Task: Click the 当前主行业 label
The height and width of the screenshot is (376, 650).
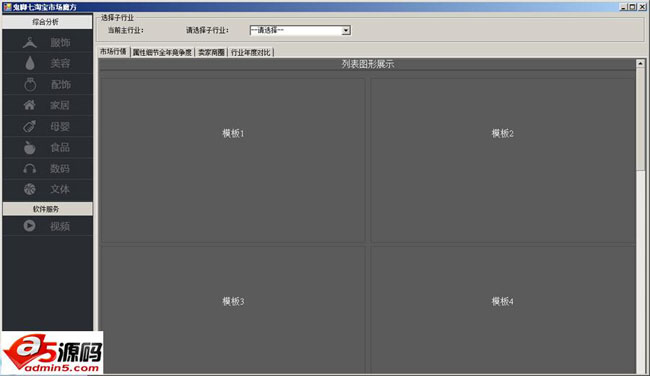Action: 126,30
